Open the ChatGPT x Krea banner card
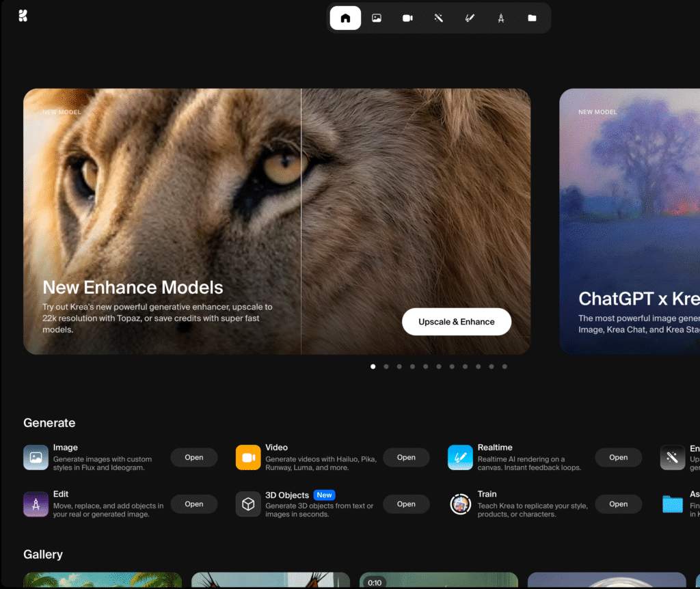This screenshot has height=589, width=700. 630,221
